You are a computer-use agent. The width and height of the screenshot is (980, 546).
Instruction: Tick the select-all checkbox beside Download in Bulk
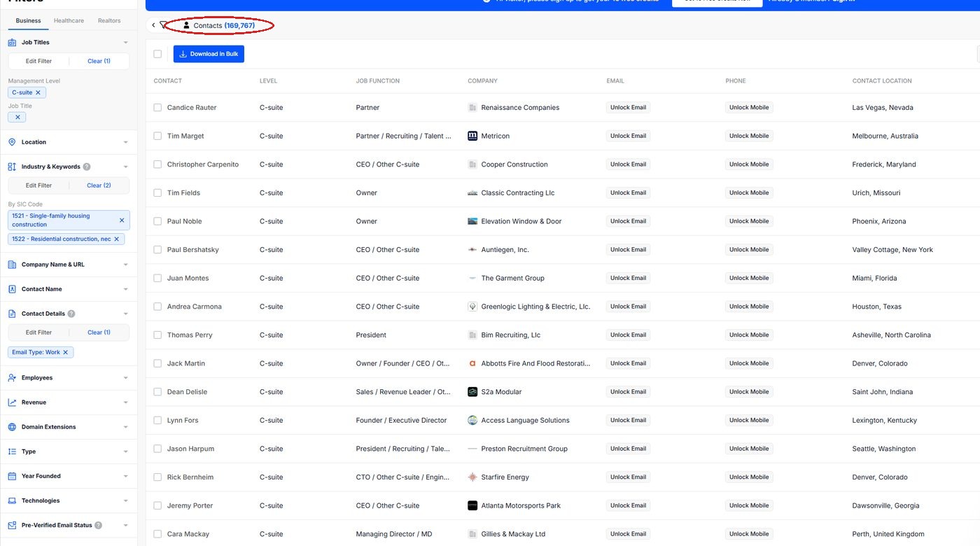tap(157, 54)
